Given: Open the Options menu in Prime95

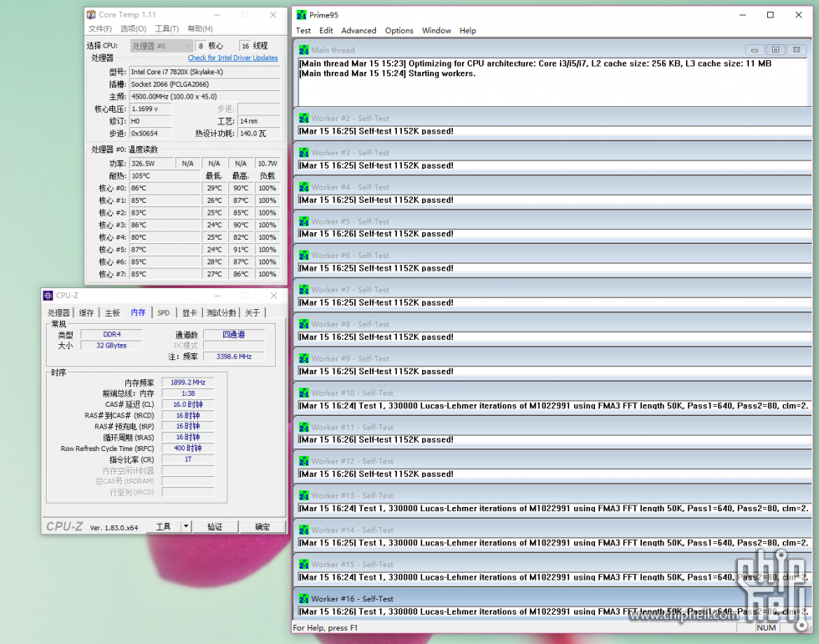Looking at the screenshot, I should pyautogui.click(x=399, y=31).
